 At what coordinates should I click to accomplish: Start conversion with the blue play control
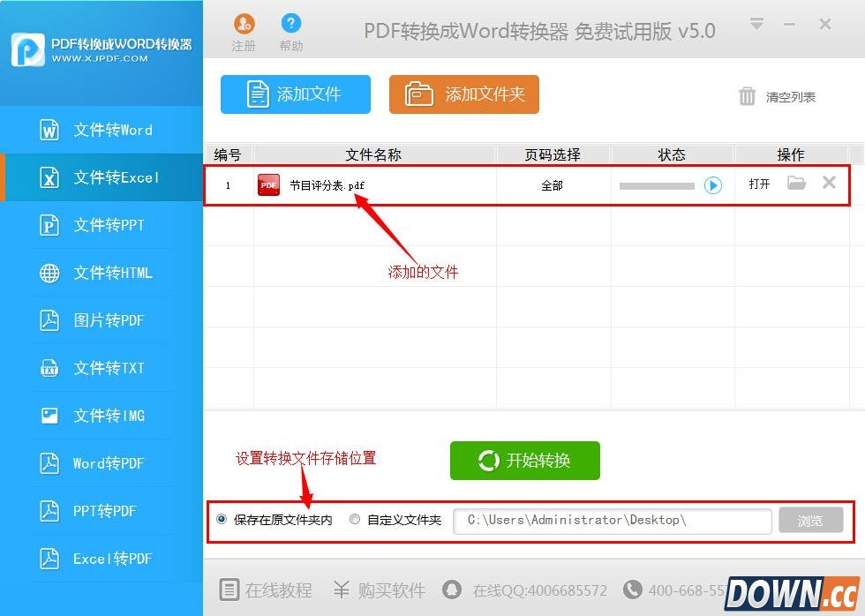[x=711, y=185]
